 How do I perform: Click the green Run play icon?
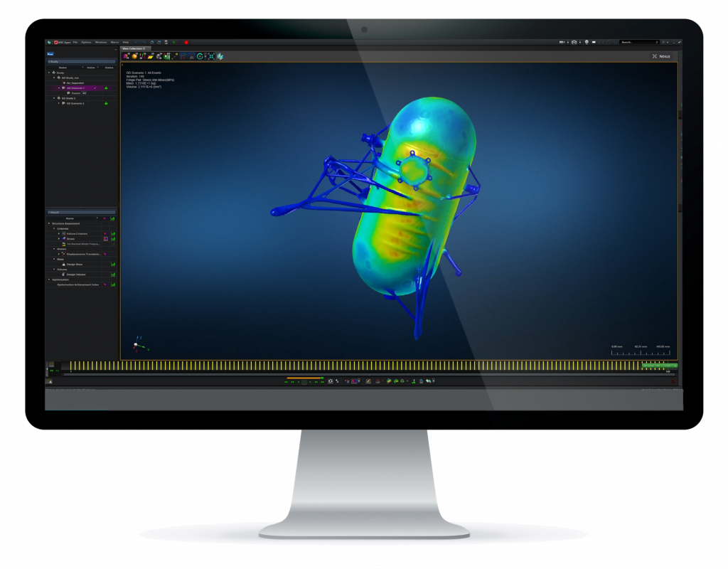click(x=173, y=42)
